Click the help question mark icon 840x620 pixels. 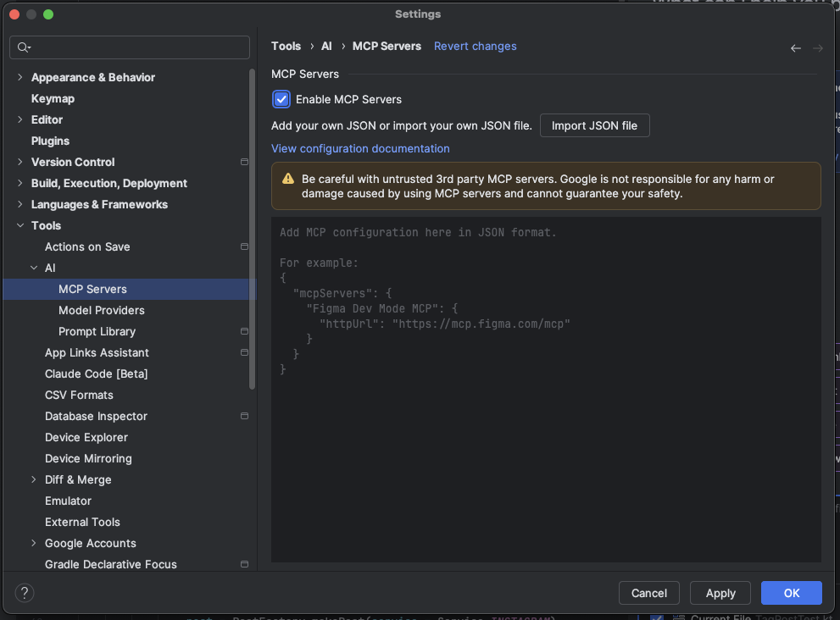coord(25,593)
